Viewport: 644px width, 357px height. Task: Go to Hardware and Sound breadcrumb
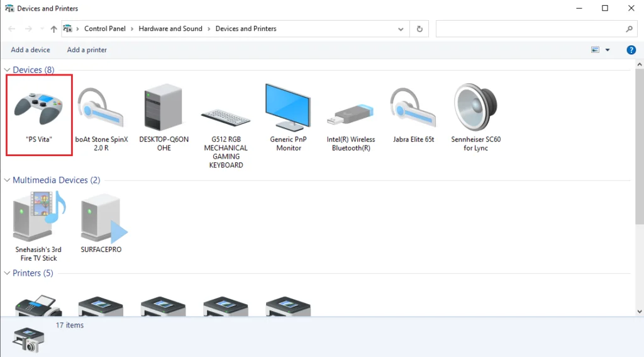click(x=170, y=28)
